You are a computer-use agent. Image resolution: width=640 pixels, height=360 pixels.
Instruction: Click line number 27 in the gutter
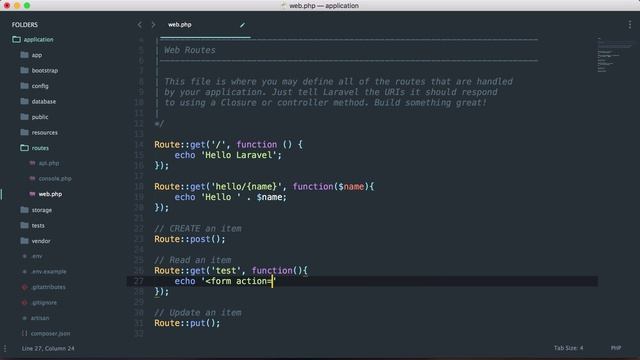[x=139, y=281]
